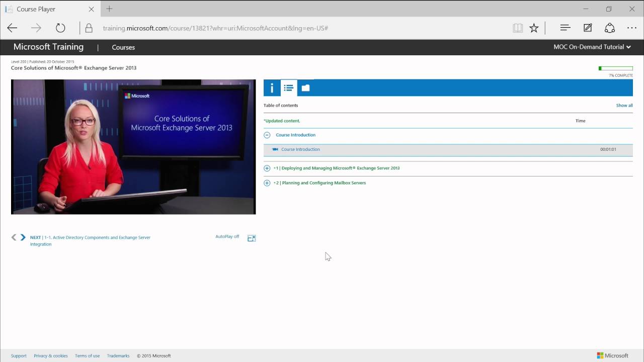Close the Course Player tab
644x362 pixels.
[x=91, y=9]
